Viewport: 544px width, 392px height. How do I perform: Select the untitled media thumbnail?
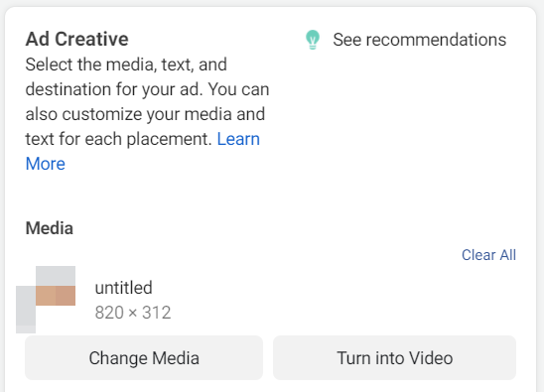pos(46,300)
